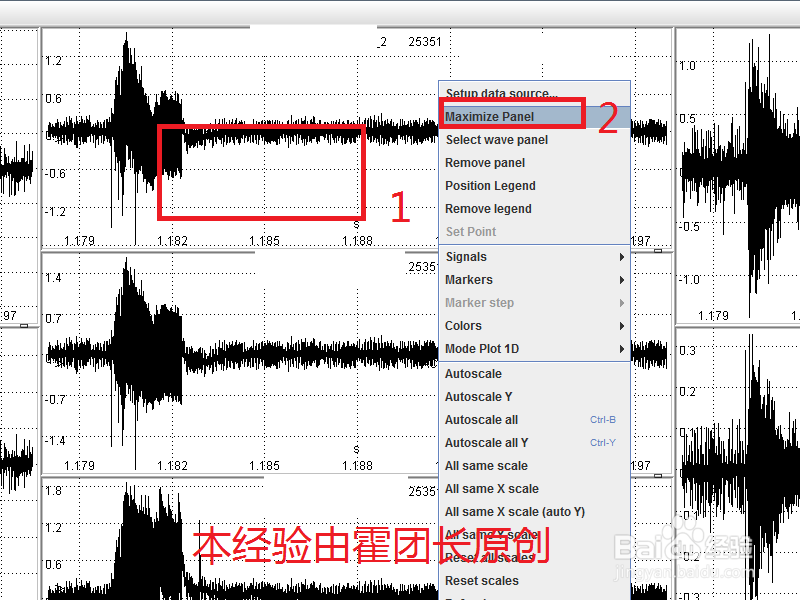Click All same X scale menu item

pos(534,488)
